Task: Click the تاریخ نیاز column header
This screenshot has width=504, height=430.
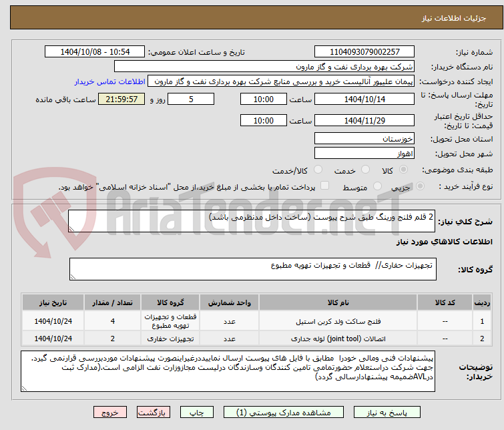Action: (x=53, y=302)
